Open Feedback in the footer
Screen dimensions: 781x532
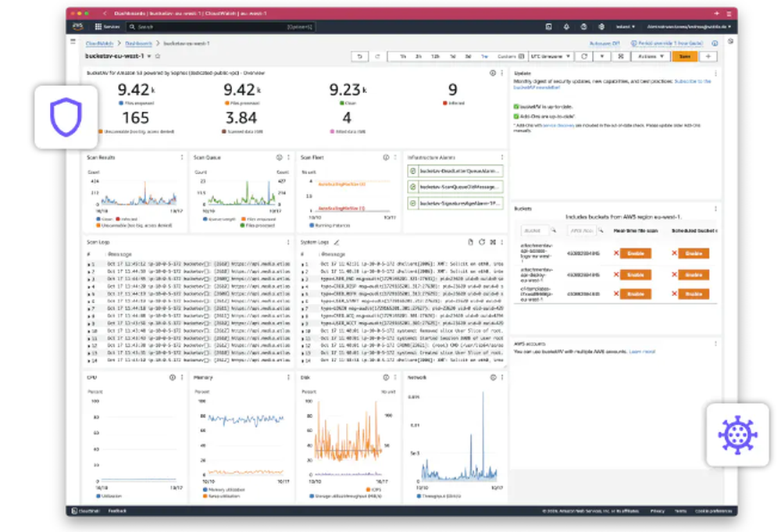pyautogui.click(x=118, y=511)
